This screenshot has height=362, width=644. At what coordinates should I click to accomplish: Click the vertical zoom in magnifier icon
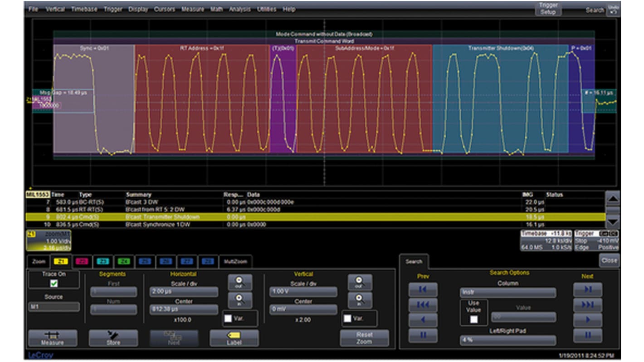[x=359, y=300]
